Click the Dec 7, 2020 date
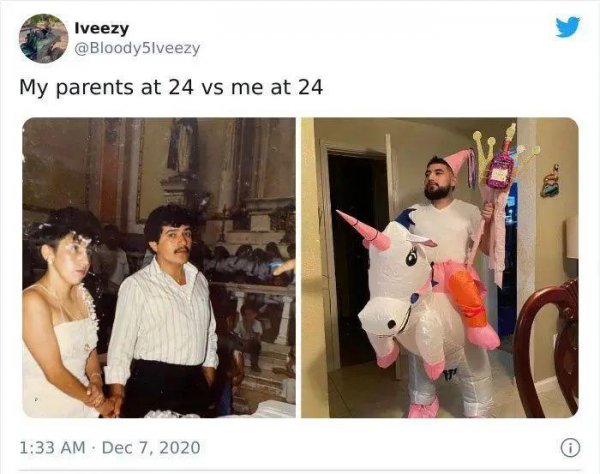This screenshot has width=600, height=474. point(151,448)
